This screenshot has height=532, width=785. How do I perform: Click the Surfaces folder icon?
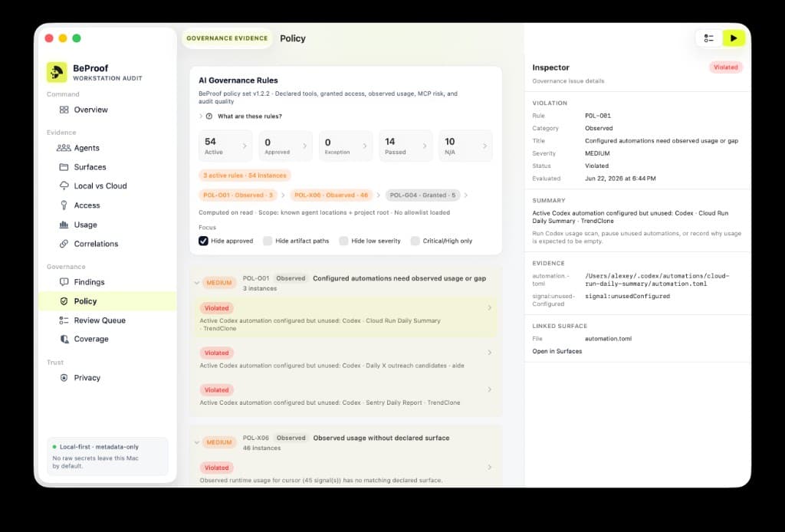tap(64, 166)
